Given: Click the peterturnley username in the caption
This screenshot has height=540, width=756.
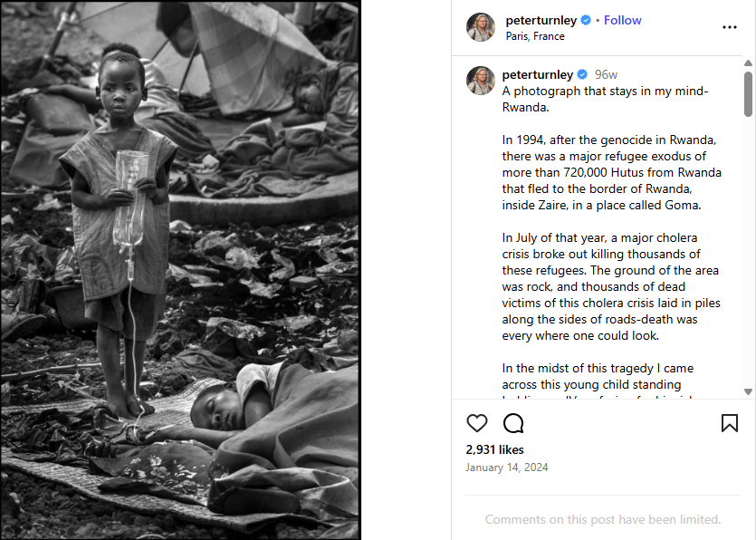Looking at the screenshot, I should click(x=538, y=74).
